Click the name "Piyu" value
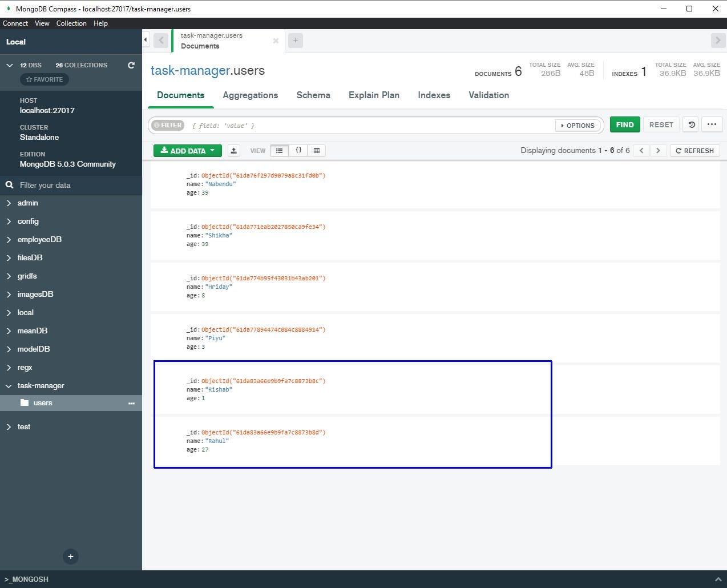The width and height of the screenshot is (727, 588). click(215, 339)
